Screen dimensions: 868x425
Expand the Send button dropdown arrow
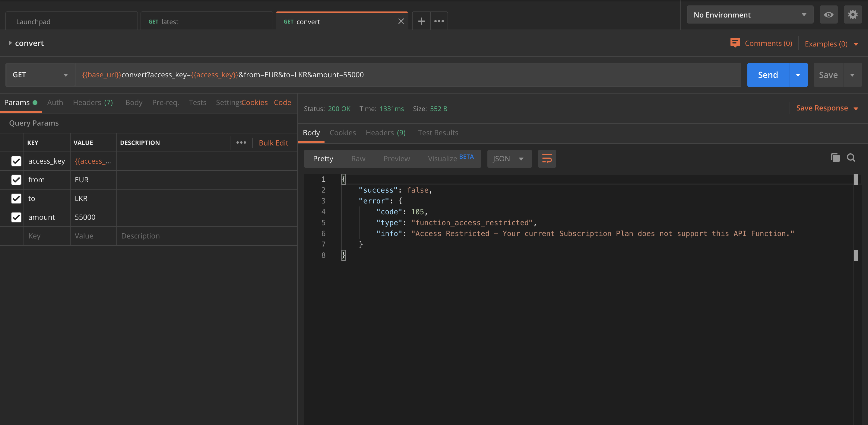click(797, 75)
